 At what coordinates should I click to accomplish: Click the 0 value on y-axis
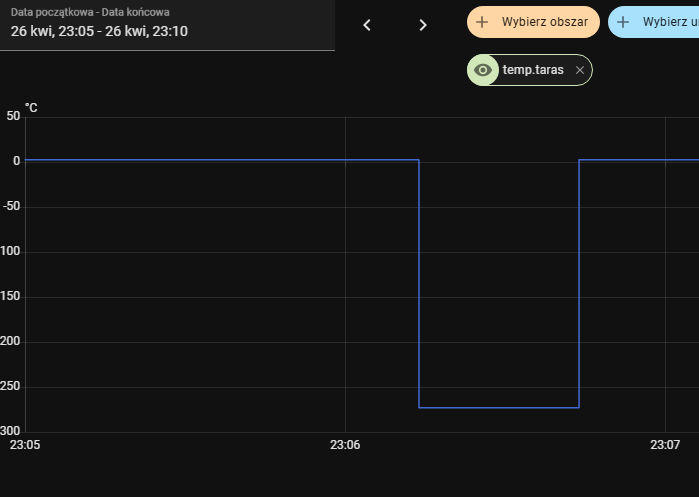(x=17, y=161)
